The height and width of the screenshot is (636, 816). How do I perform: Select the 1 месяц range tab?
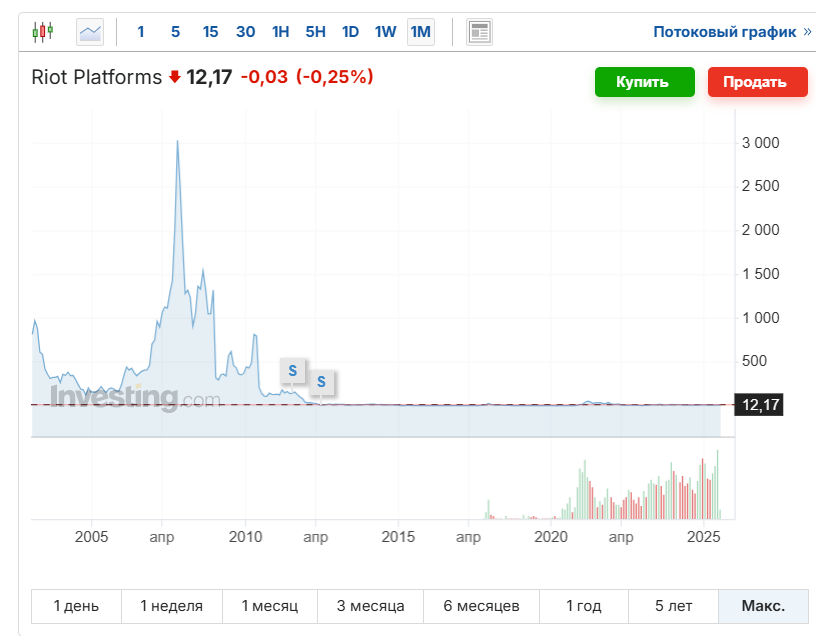coord(270,606)
